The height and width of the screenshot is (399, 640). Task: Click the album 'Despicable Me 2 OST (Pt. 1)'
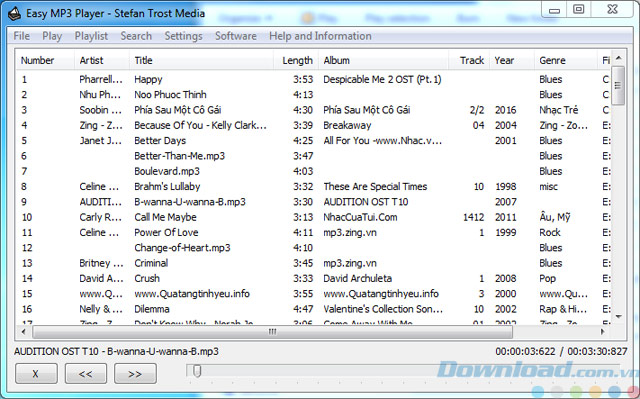(x=382, y=79)
